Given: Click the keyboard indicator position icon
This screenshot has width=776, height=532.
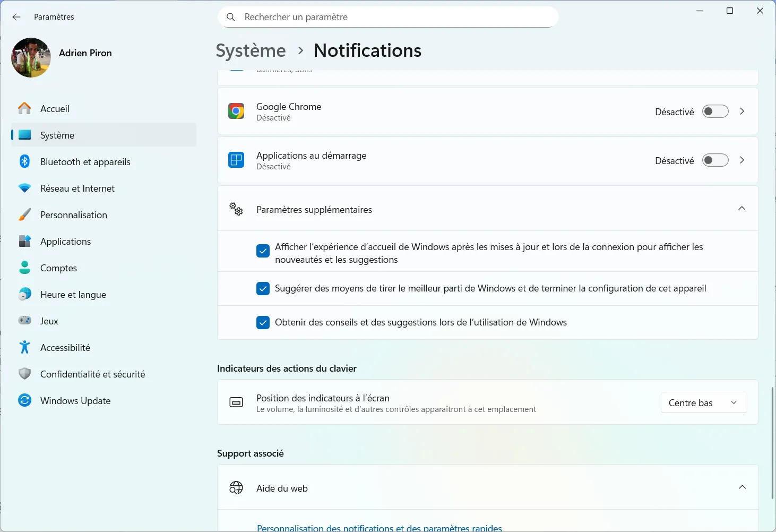Looking at the screenshot, I should point(236,402).
